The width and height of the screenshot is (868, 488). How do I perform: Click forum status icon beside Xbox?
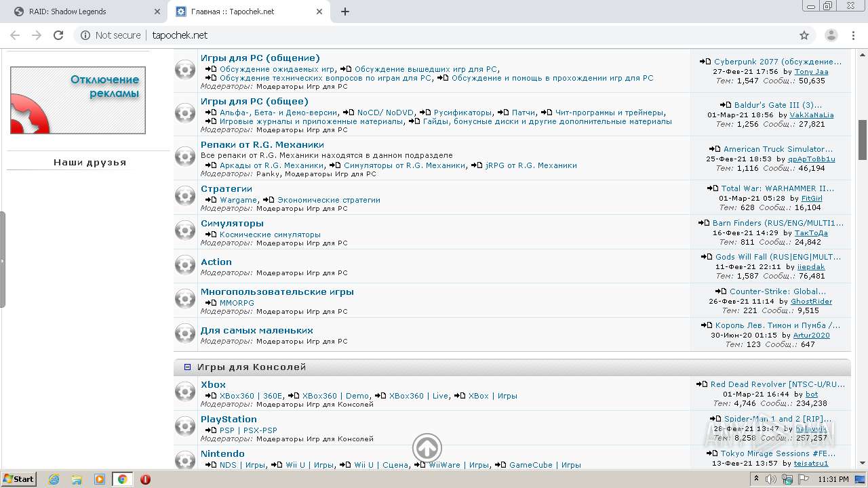pos(185,392)
